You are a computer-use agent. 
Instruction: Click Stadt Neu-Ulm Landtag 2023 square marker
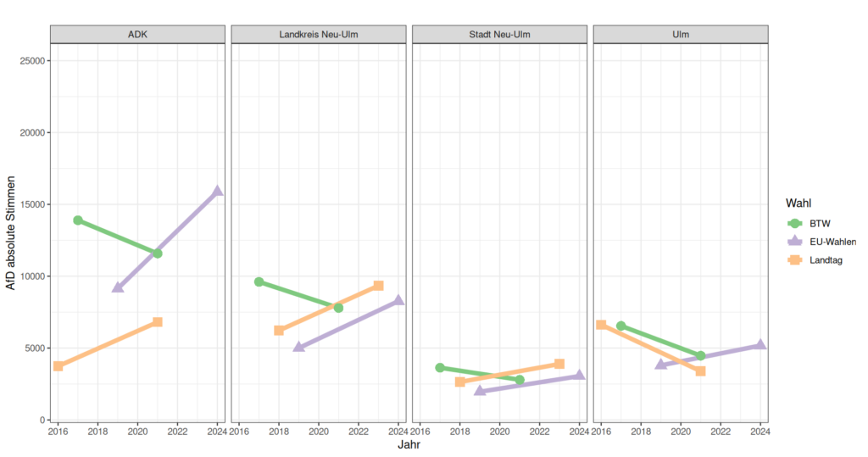click(x=559, y=364)
